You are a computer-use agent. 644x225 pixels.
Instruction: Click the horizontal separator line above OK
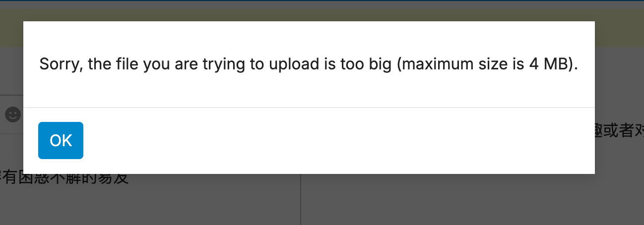(309, 107)
